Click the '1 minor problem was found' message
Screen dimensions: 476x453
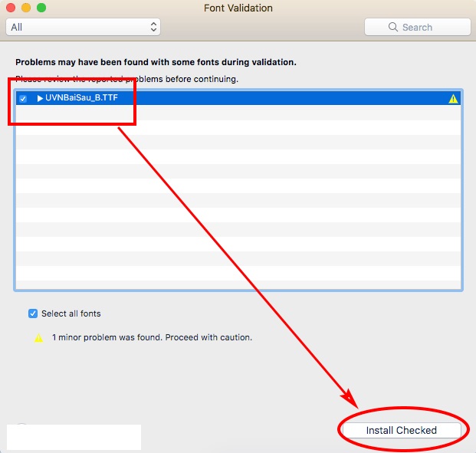(x=152, y=337)
